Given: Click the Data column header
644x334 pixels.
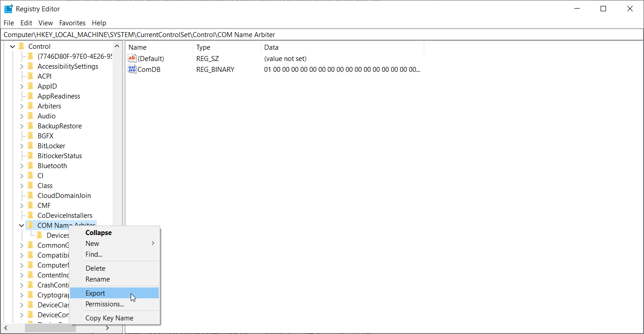Looking at the screenshot, I should click(342, 47).
